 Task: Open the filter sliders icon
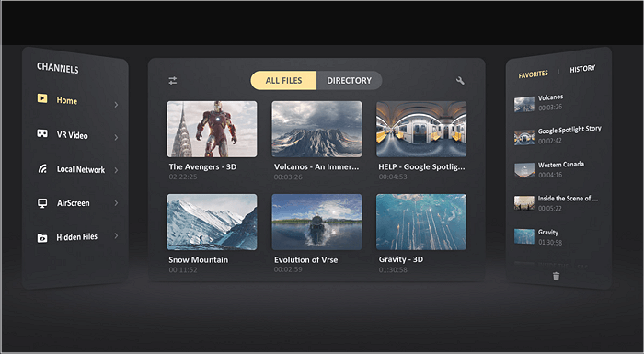[x=173, y=81]
